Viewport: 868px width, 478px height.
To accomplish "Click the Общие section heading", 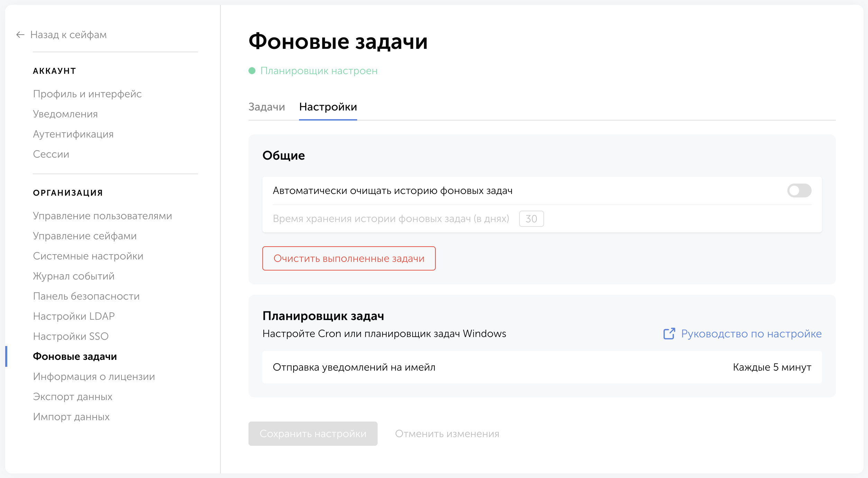I will point(284,156).
